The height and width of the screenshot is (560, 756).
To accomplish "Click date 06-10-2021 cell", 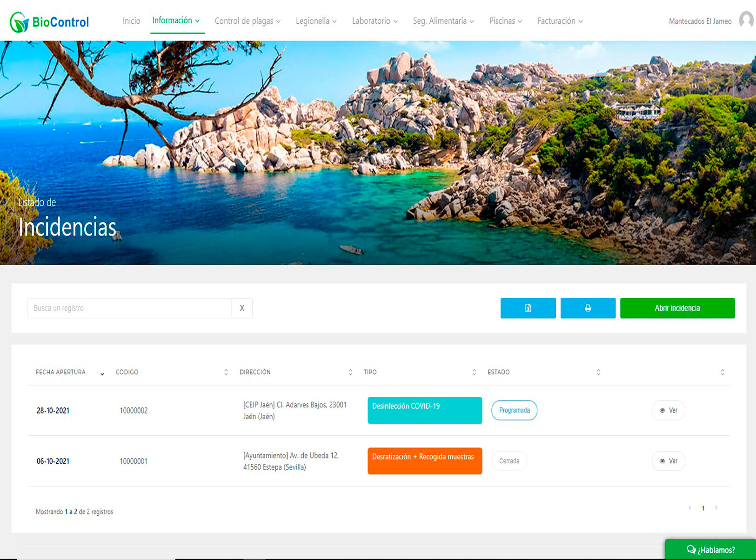I will [x=53, y=461].
